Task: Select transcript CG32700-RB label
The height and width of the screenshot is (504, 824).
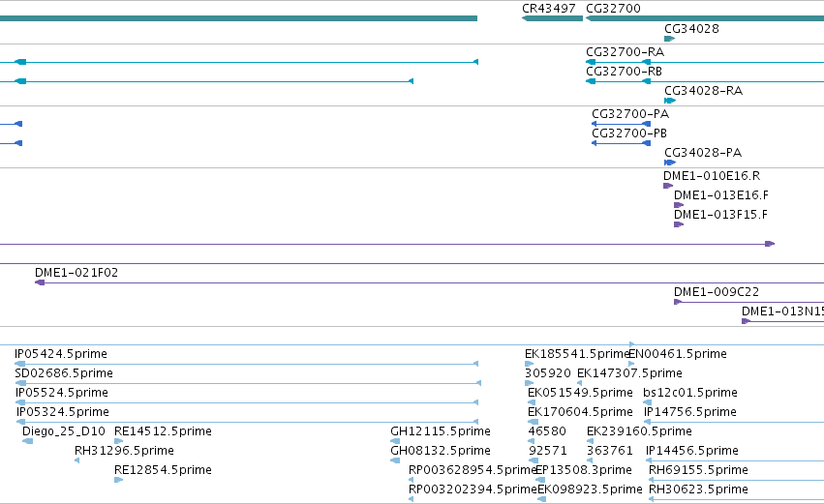Action: pyautogui.click(x=625, y=72)
